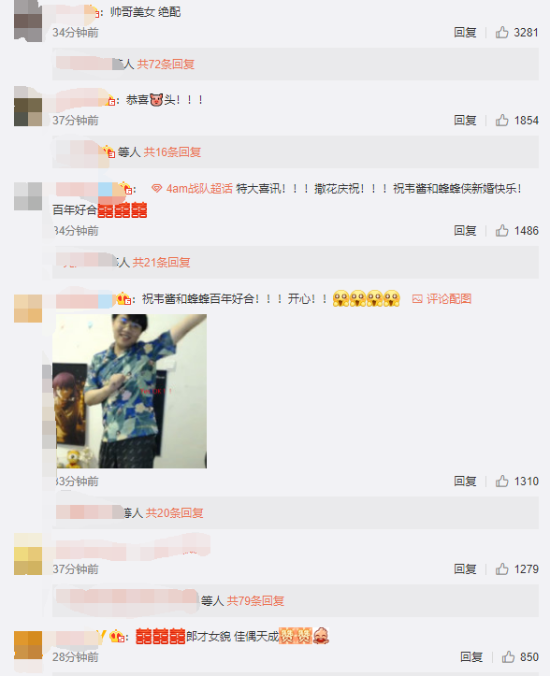Open the 4am战队超话 topic link
This screenshot has height=676, width=550.
pos(192,189)
